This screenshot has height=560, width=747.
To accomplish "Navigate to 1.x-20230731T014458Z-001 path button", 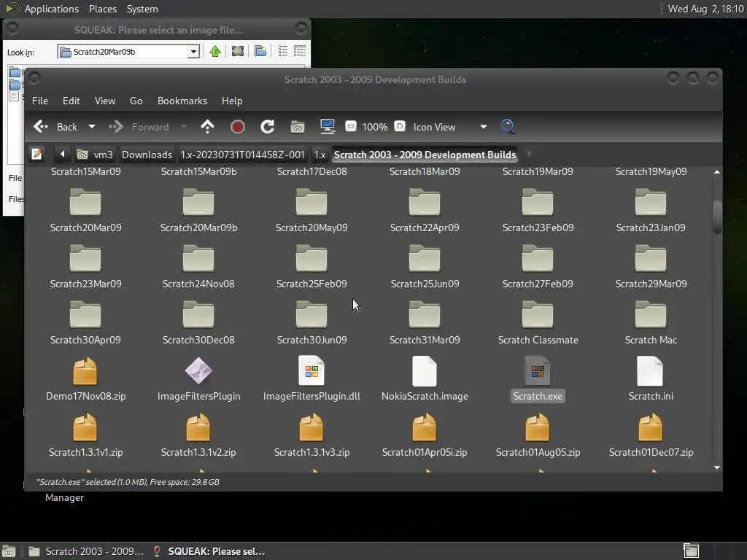I will [242, 155].
